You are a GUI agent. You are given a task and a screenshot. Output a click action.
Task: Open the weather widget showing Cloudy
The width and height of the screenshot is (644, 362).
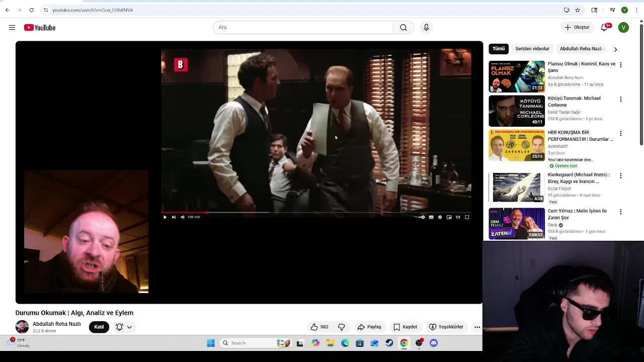point(19,343)
